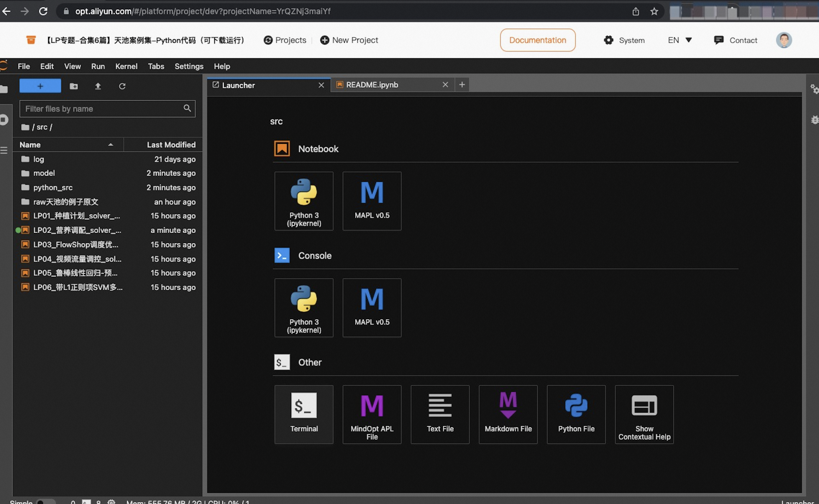819x504 pixels.
Task: Expand the EN language dropdown
Action: coord(680,40)
